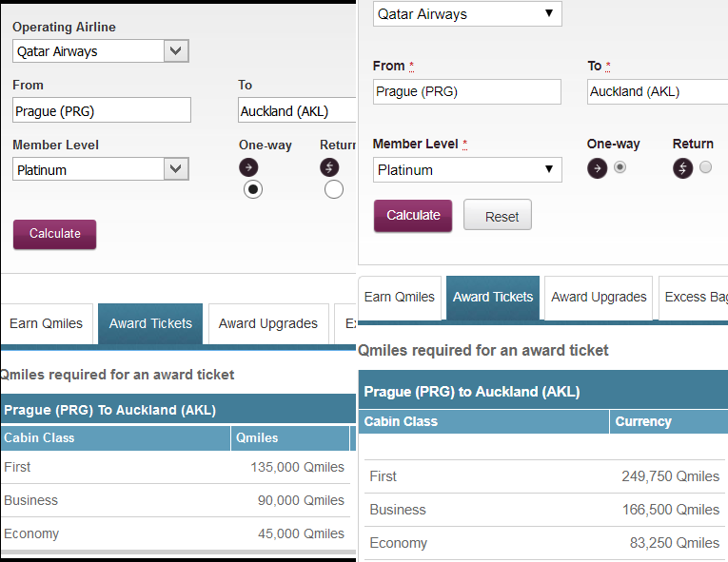Switch to Award Tickets tab in right panel
The width and height of the screenshot is (728, 562).
[493, 297]
